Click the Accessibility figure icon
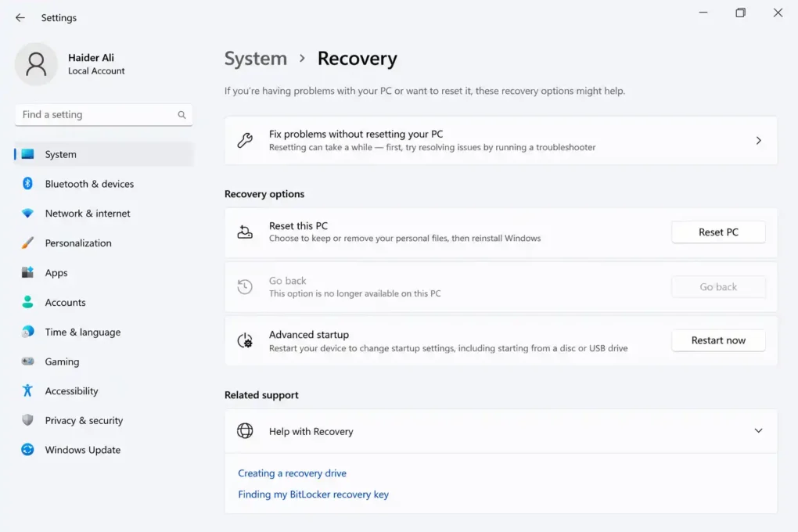Viewport: 798px width, 532px height. (x=28, y=390)
